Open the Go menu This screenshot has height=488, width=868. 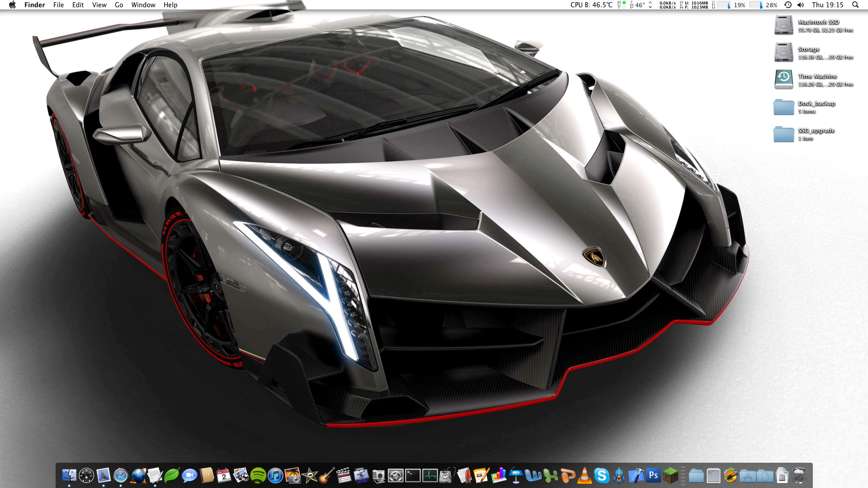coord(119,5)
